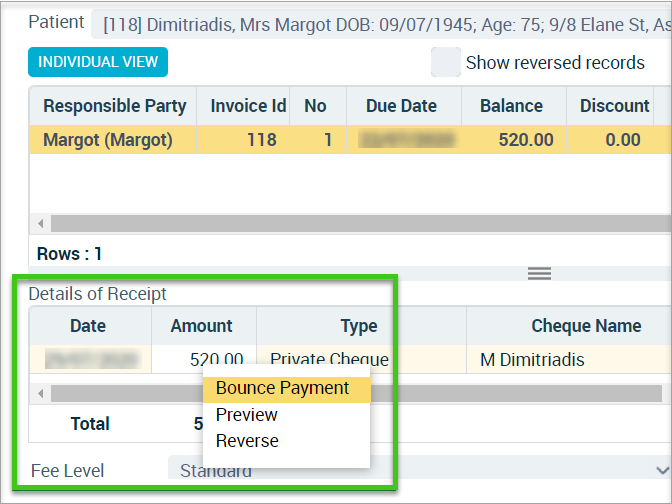This screenshot has height=504, width=672.
Task: Click the panel splitter handle icon
Action: (x=539, y=273)
